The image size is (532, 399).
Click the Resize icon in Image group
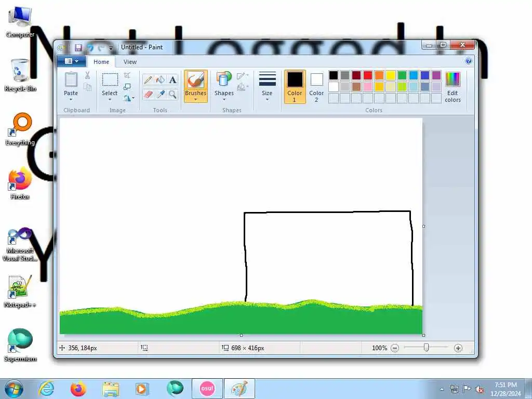pyautogui.click(x=127, y=87)
